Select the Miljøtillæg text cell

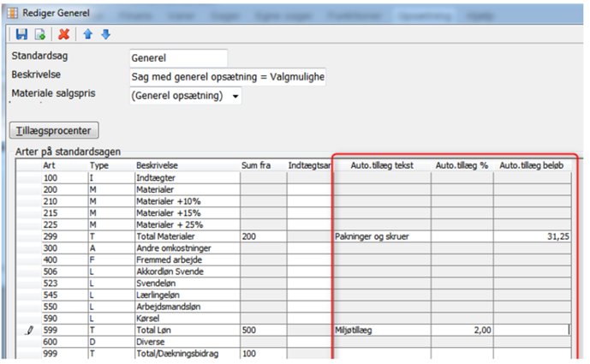pos(381,329)
